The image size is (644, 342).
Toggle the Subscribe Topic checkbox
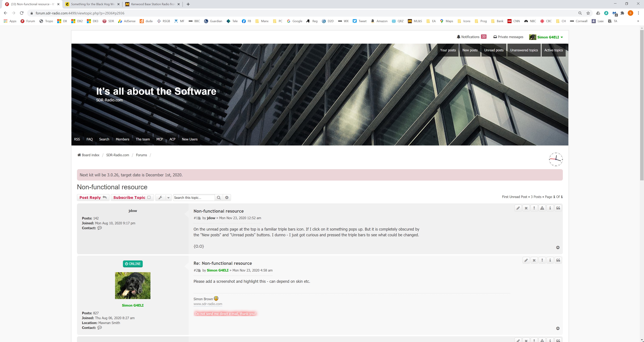pyautogui.click(x=149, y=197)
